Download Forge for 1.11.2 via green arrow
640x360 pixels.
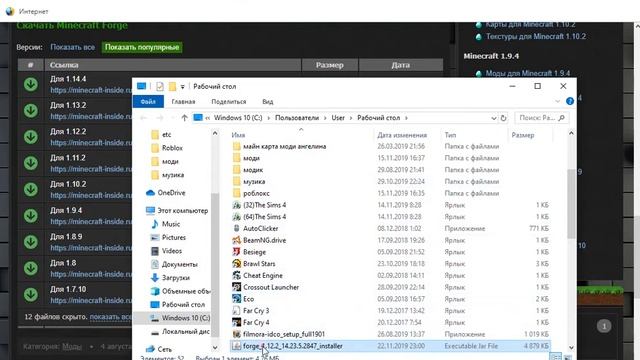tap(31, 163)
